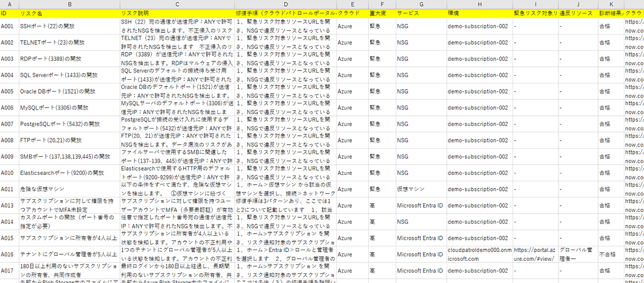Image resolution: width=644 pixels, height=283 pixels.
Task: Select risk description cell starting 'SSH（22）宛の通信'
Action: coord(177,26)
